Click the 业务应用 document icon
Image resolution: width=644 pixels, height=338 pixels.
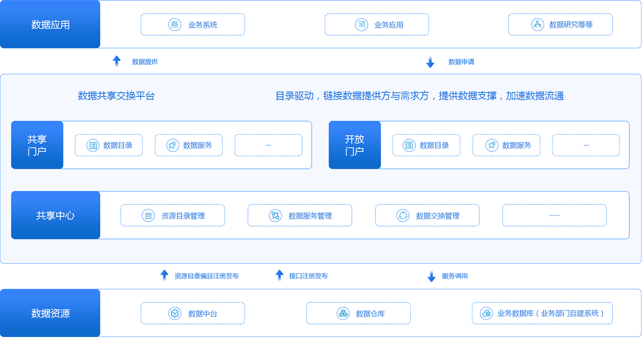click(361, 25)
